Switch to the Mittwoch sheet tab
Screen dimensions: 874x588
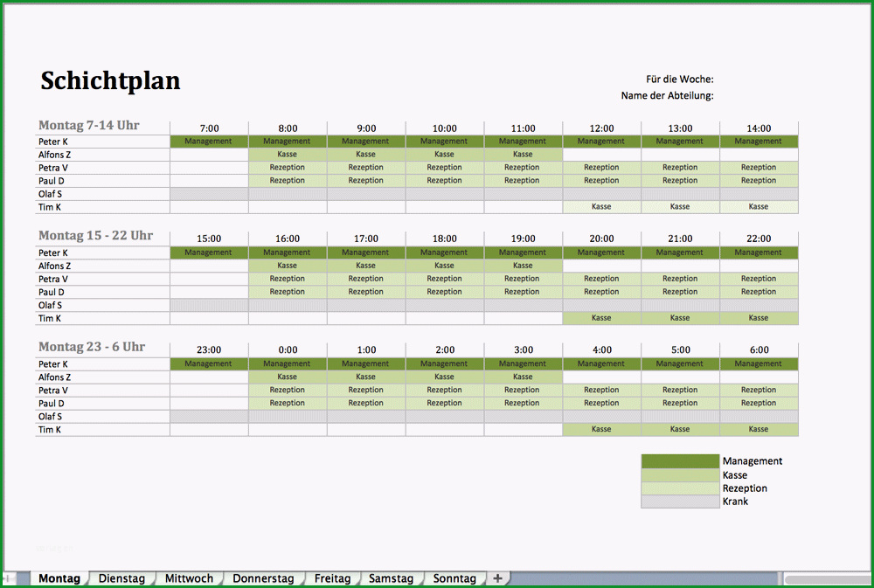click(189, 578)
